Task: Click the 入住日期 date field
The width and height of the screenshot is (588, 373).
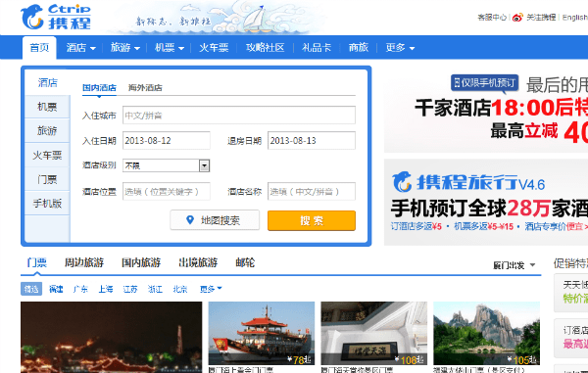Action: [x=167, y=140]
